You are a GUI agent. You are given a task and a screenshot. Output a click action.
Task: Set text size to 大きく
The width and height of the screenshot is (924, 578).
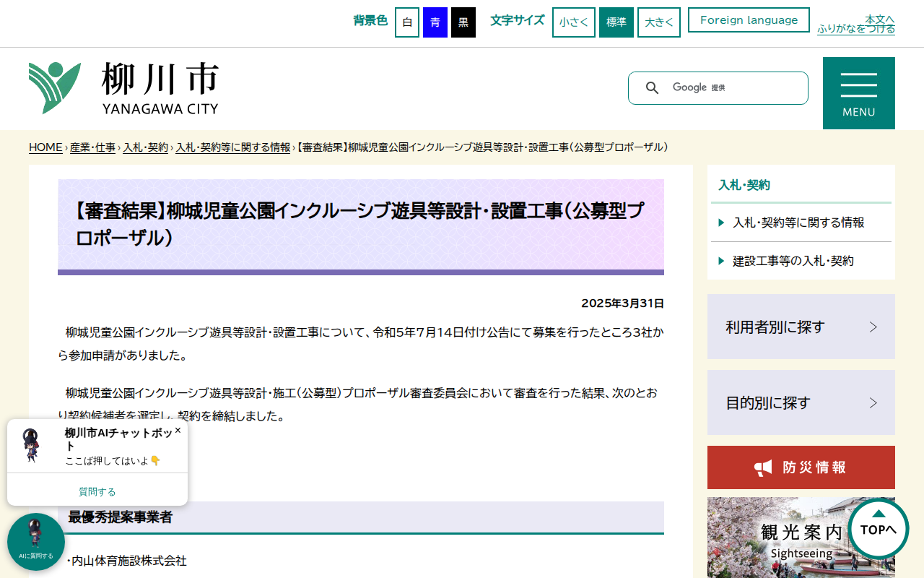[658, 22]
